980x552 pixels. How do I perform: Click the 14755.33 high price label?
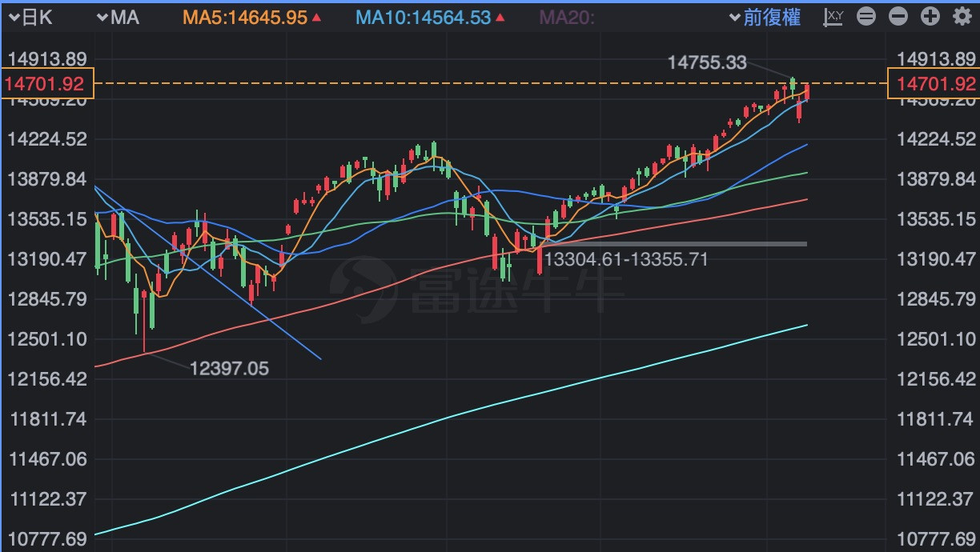point(707,62)
